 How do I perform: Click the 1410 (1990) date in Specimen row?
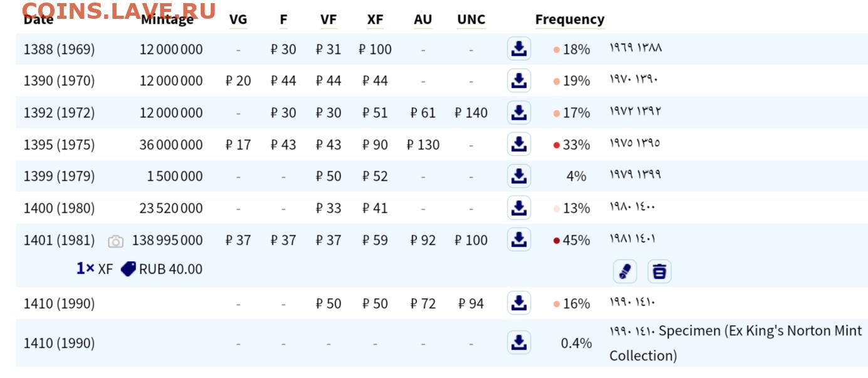[59, 343]
